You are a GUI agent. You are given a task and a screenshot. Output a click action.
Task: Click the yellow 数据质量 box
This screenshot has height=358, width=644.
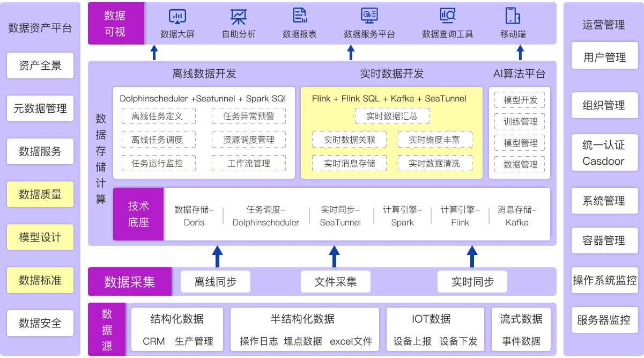(40, 194)
